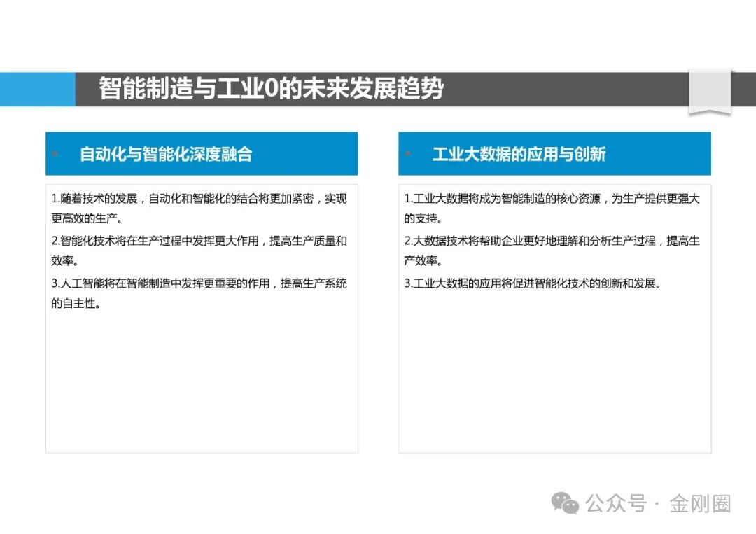Click the white bookmark ribbon at the title bar
756x534 pixels.
tap(710, 92)
